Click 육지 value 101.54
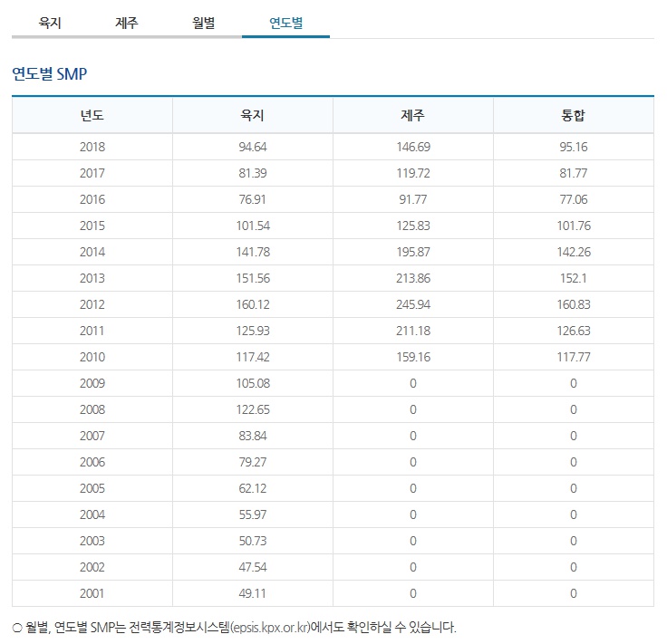 253,226
